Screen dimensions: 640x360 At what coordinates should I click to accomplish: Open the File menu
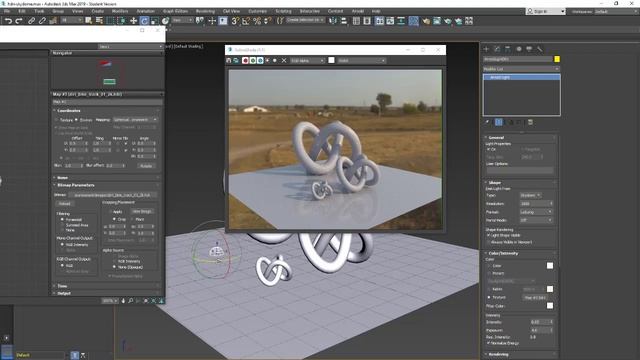click(7, 11)
